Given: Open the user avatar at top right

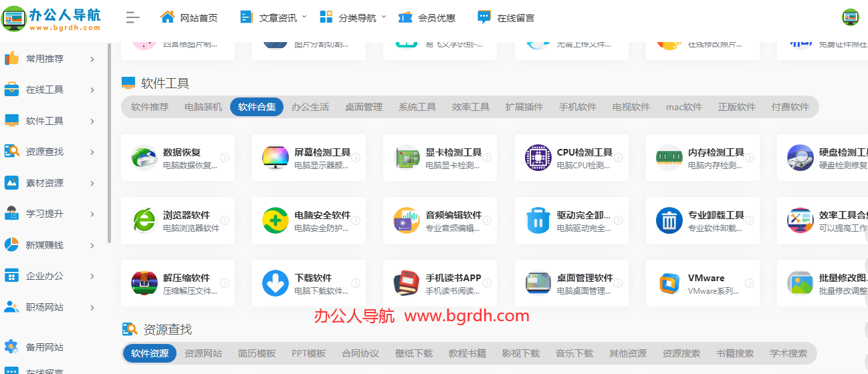Looking at the screenshot, I should pyautogui.click(x=850, y=17).
